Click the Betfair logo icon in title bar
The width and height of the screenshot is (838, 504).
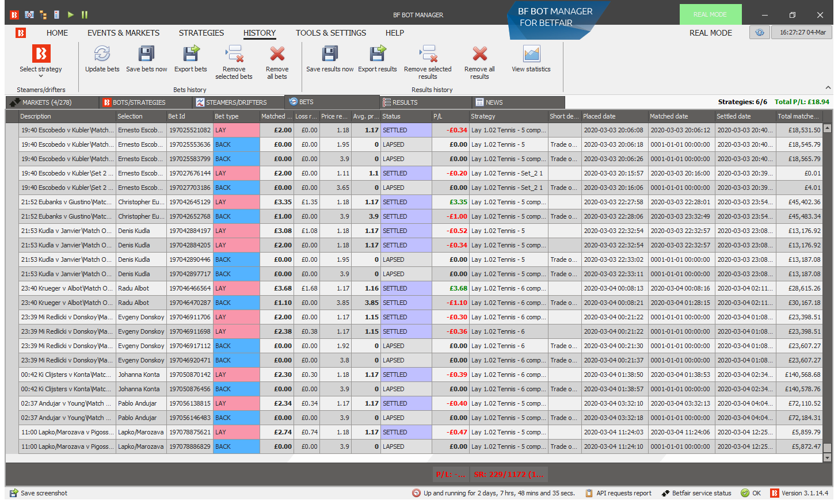tap(14, 14)
